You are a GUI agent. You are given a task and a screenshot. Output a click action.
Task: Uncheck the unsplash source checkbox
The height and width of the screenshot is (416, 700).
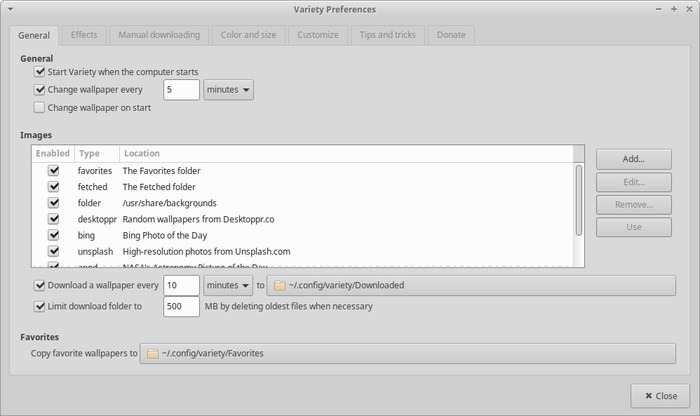tap(54, 251)
